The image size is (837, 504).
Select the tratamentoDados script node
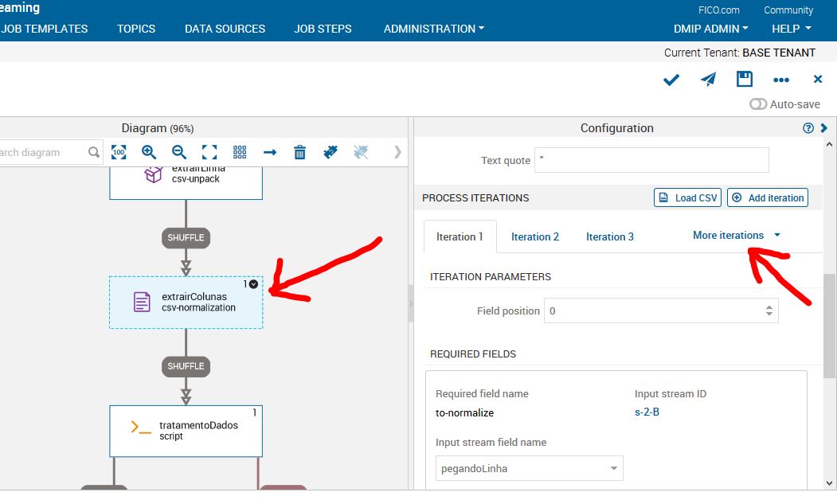pos(186,431)
